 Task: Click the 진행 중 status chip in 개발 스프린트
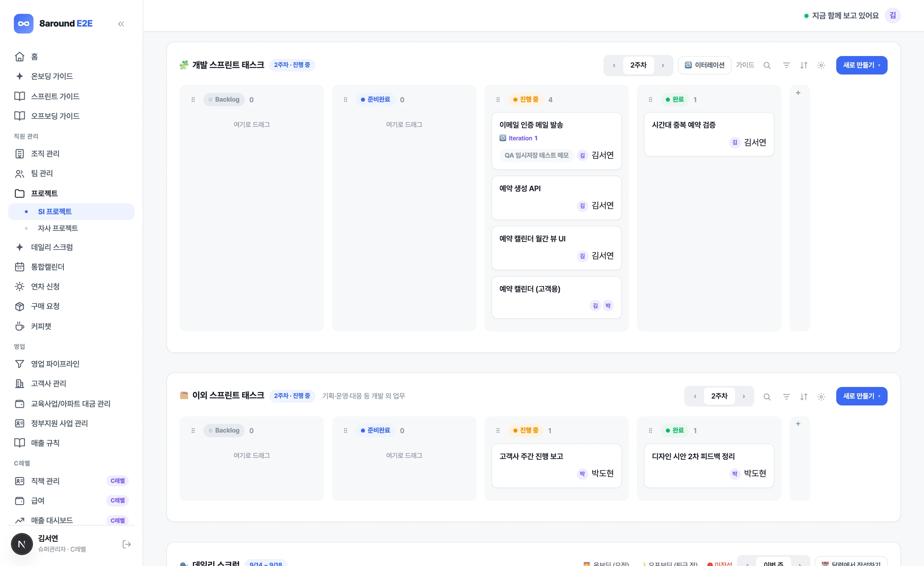(526, 99)
